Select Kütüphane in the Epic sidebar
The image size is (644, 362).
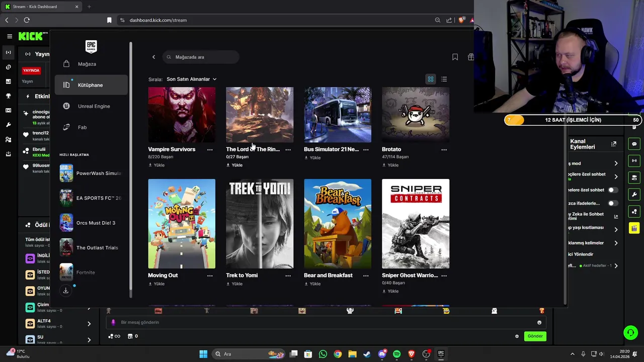point(91,85)
